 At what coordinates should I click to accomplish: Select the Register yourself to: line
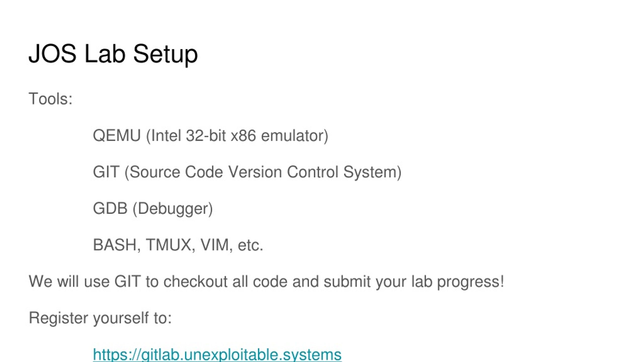tap(100, 318)
